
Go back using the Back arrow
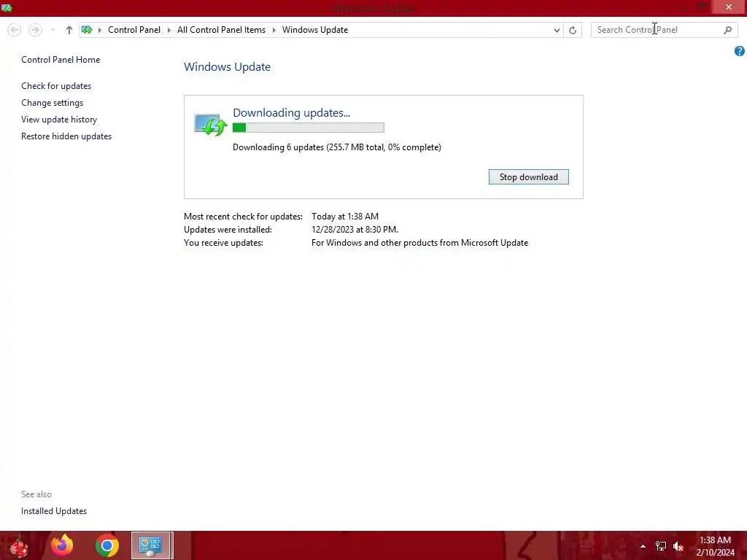15,30
